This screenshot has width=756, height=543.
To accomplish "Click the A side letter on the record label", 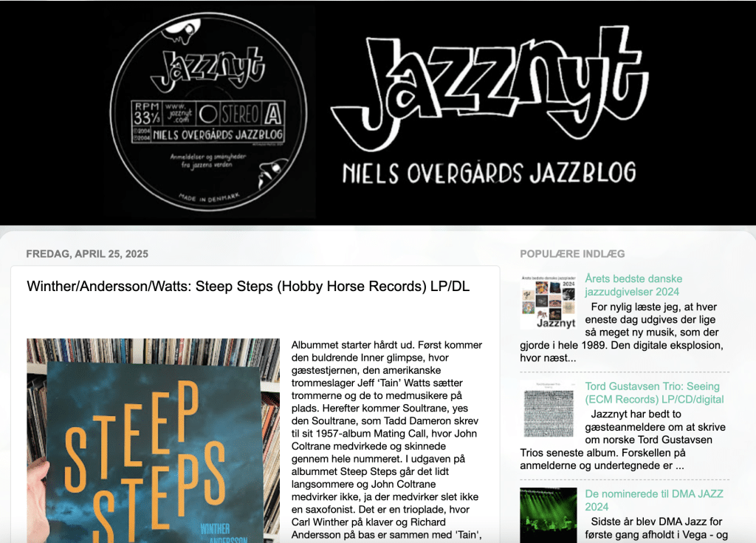I will [x=273, y=114].
